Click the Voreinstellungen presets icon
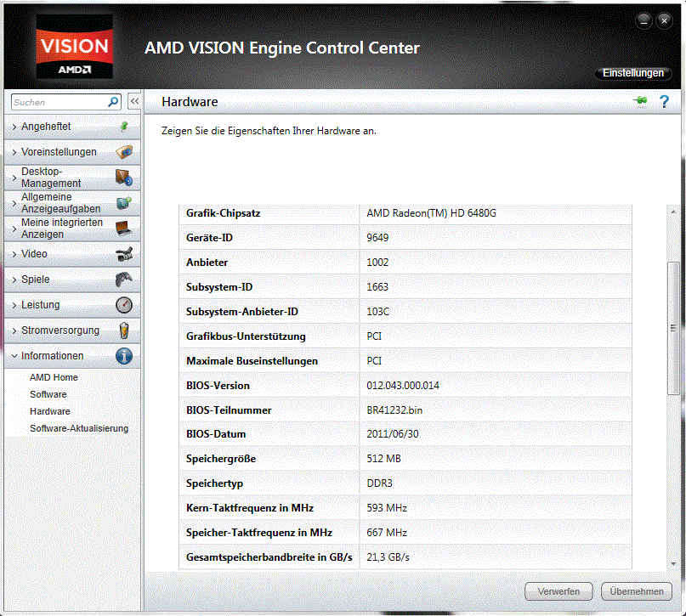 124,152
